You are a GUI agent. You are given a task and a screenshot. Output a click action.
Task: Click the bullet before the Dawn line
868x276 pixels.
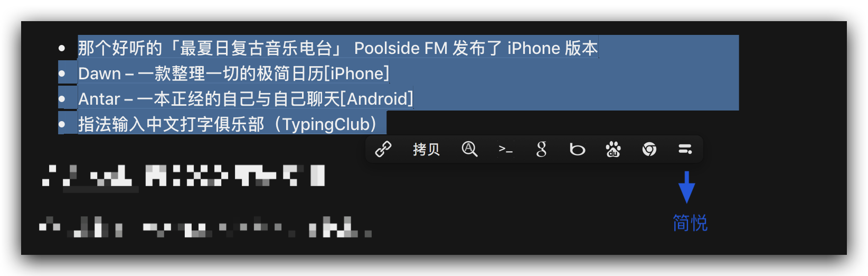coord(62,73)
